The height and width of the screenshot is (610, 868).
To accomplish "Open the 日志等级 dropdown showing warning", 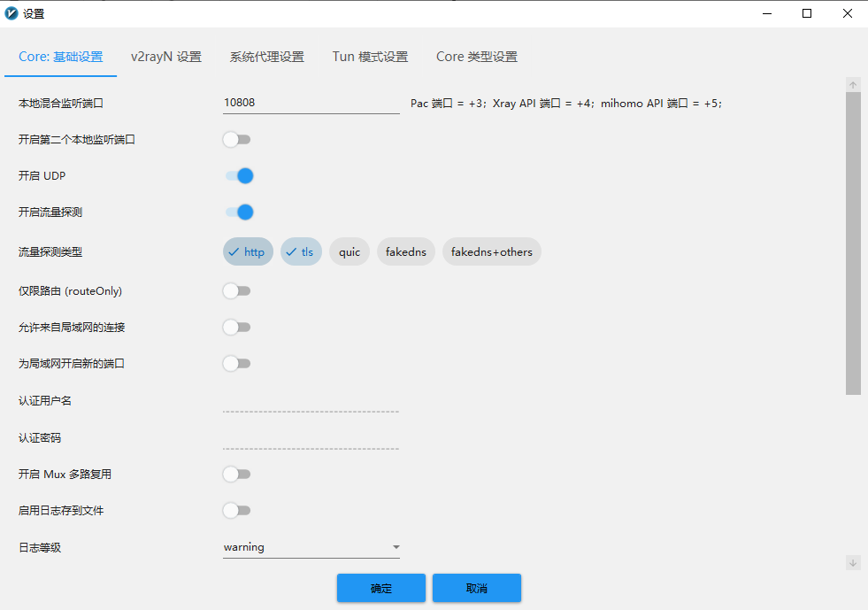I will pos(311,547).
